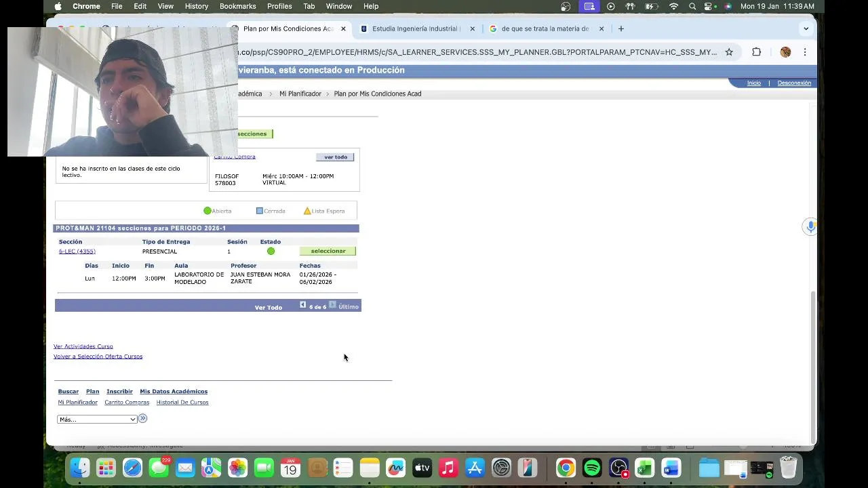Image resolution: width=868 pixels, height=488 pixels.
Task: Open Calendar in the dock
Action: (290, 468)
